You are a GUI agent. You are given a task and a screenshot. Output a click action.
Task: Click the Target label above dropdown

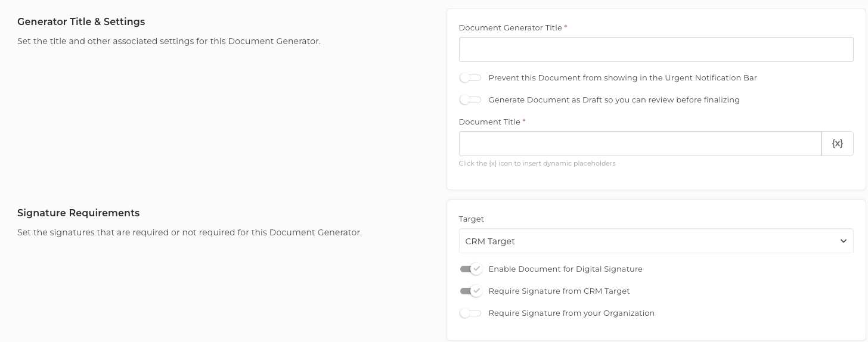click(x=472, y=219)
